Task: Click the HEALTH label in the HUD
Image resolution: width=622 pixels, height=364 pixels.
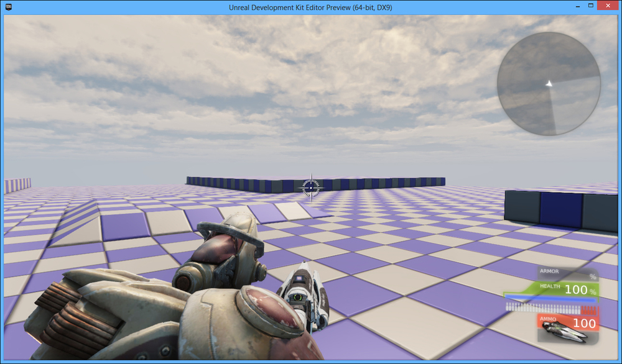Action: [550, 286]
